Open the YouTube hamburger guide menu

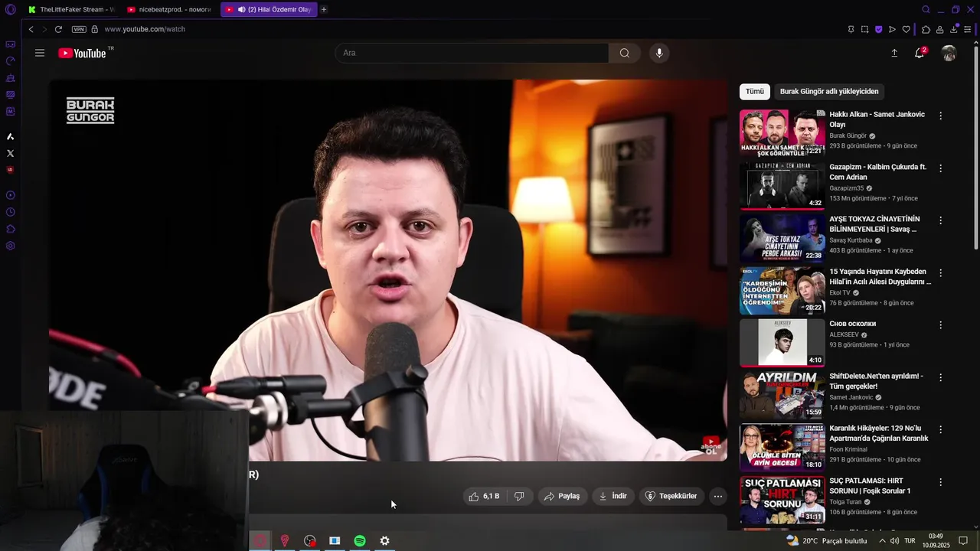40,53
